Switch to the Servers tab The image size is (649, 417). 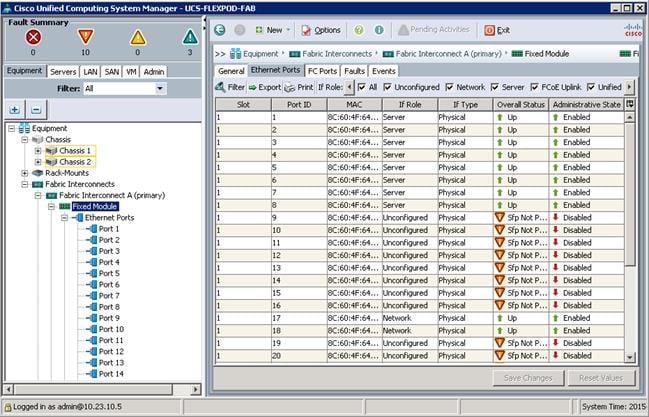(63, 72)
